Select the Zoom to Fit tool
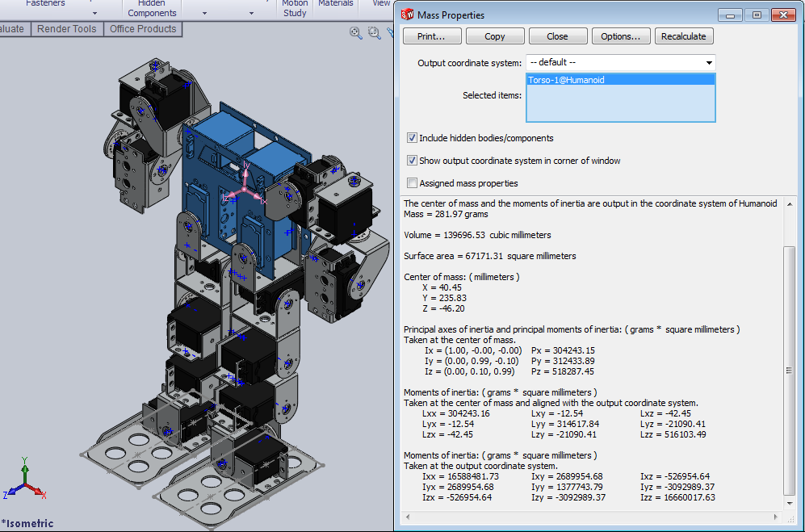Screen dimensions: 805x532 point(355,32)
